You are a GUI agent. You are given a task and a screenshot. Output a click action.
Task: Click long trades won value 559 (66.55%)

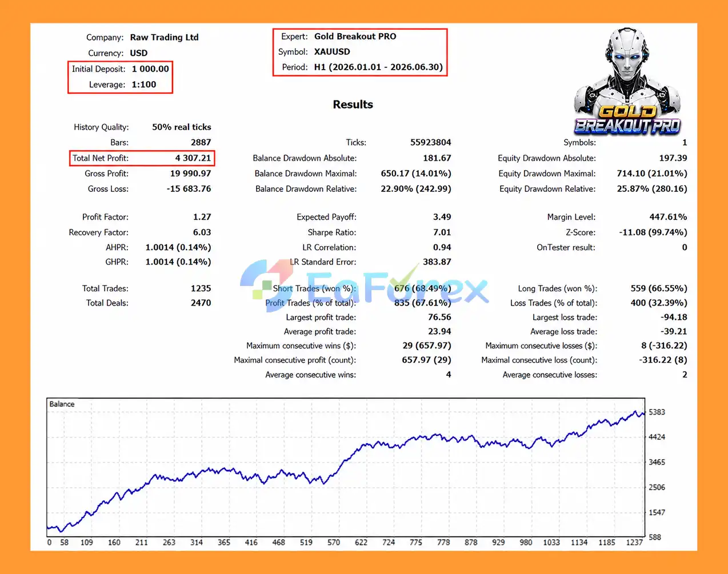pos(659,288)
